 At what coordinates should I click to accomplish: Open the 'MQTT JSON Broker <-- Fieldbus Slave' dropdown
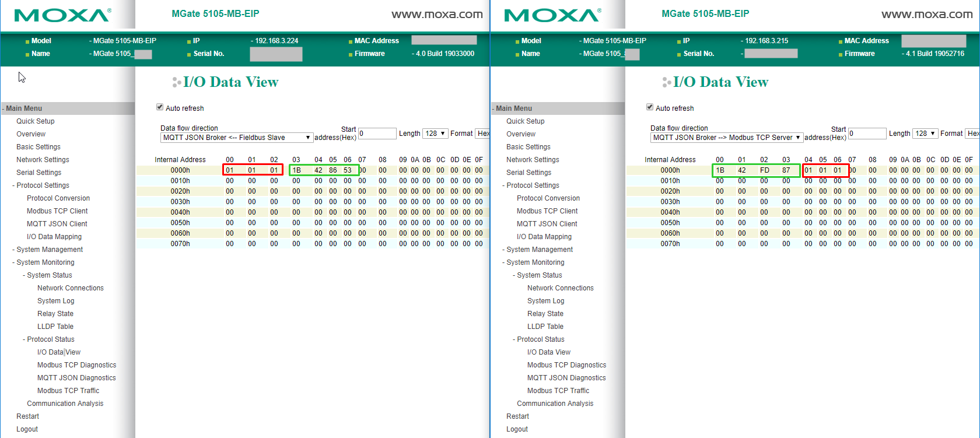[x=236, y=138]
